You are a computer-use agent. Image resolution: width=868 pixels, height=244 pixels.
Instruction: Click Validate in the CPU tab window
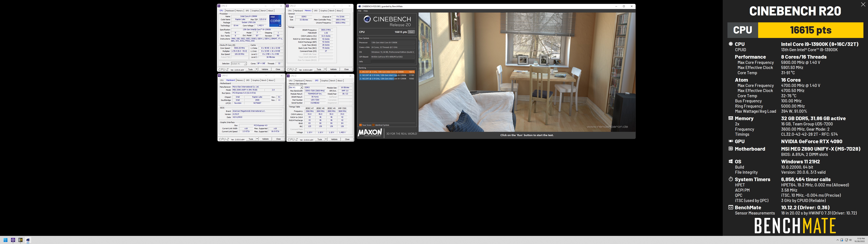[x=265, y=69]
